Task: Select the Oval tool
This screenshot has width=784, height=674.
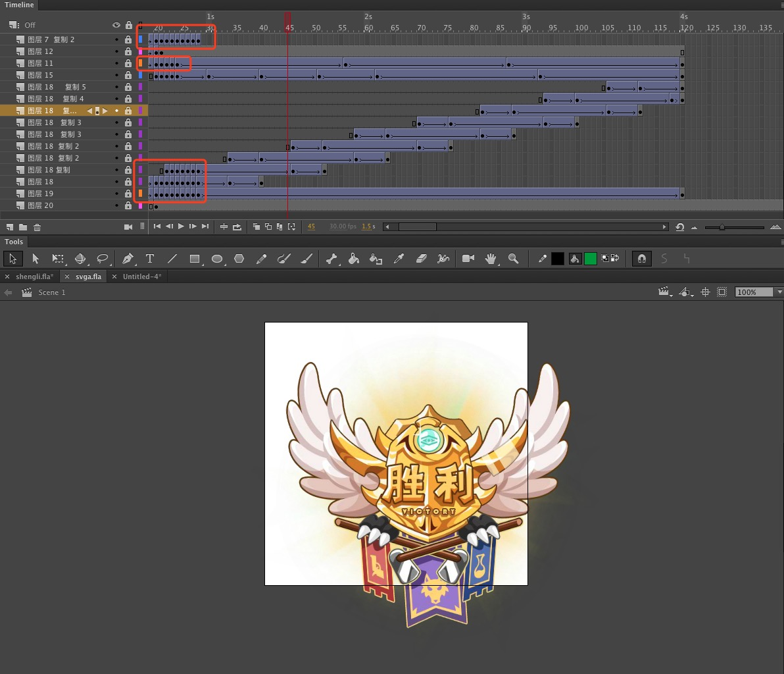Action: (217, 259)
